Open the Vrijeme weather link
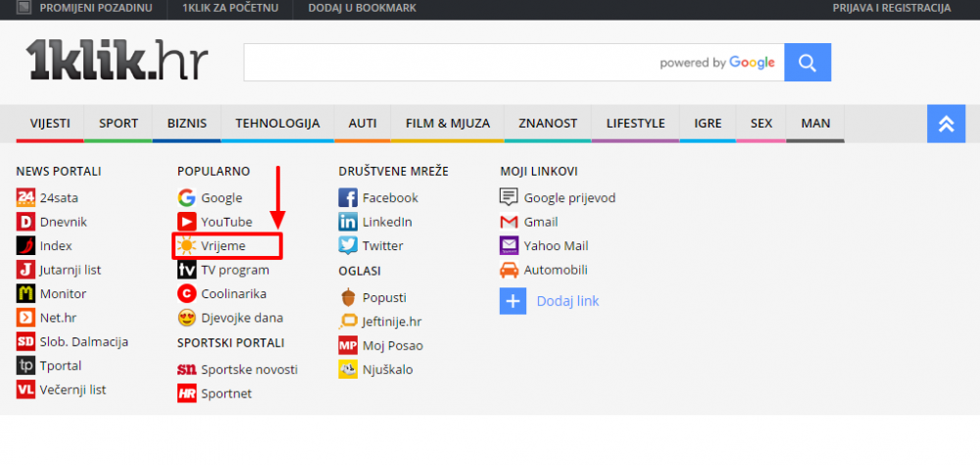This screenshot has width=980, height=465. (x=223, y=246)
